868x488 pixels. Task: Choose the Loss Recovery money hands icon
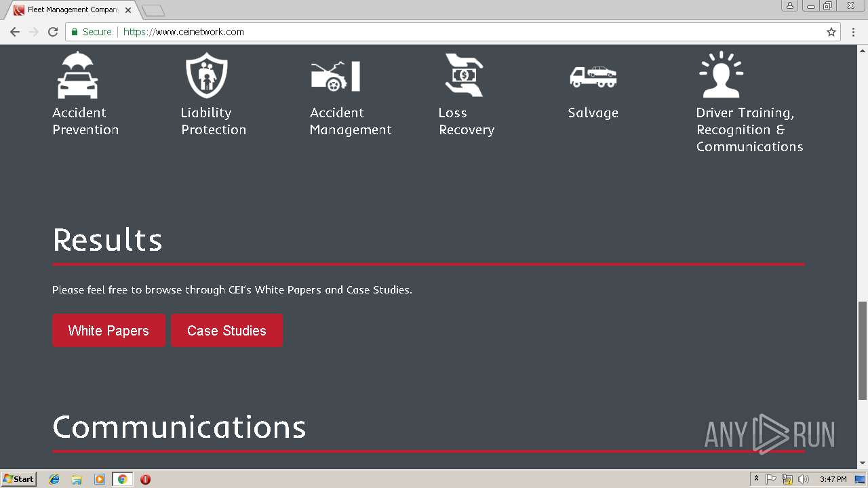pos(464,75)
